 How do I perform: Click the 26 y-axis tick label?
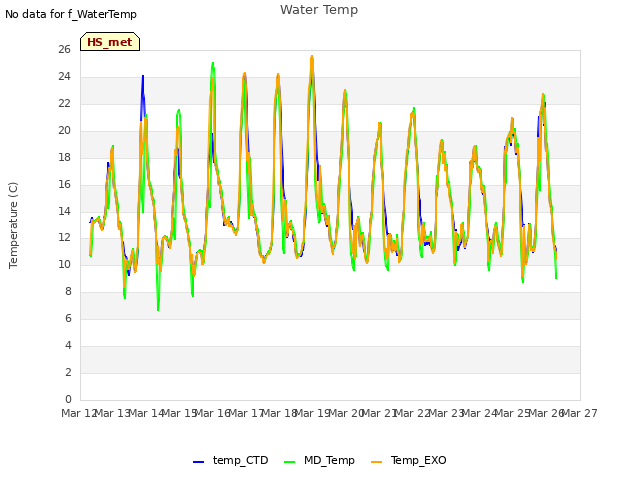tap(64, 49)
